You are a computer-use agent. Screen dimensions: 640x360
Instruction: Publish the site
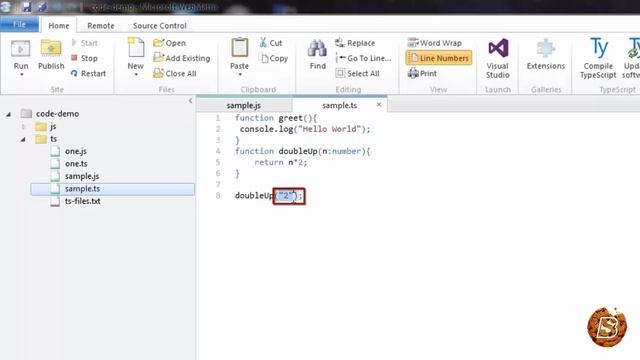pos(51,54)
